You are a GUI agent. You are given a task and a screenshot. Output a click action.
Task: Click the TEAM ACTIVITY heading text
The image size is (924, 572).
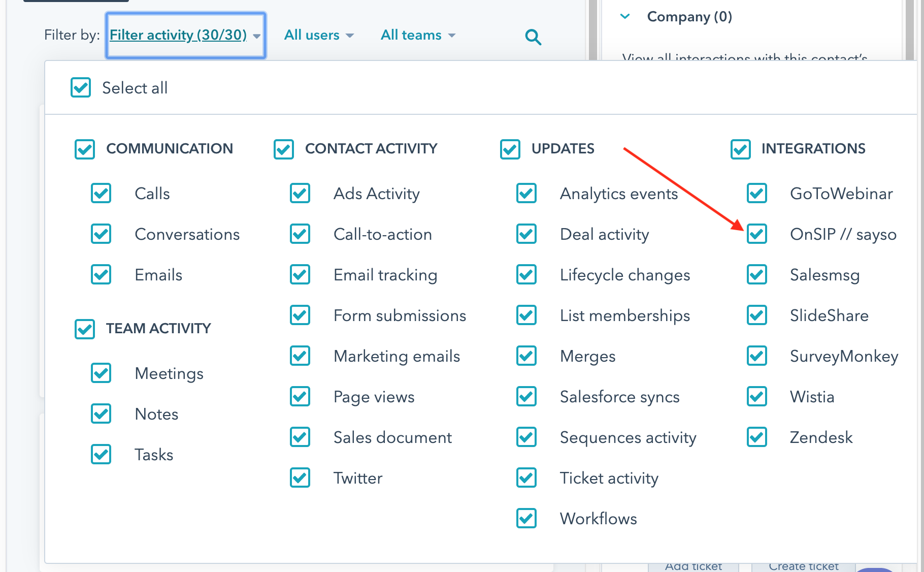[x=158, y=329]
